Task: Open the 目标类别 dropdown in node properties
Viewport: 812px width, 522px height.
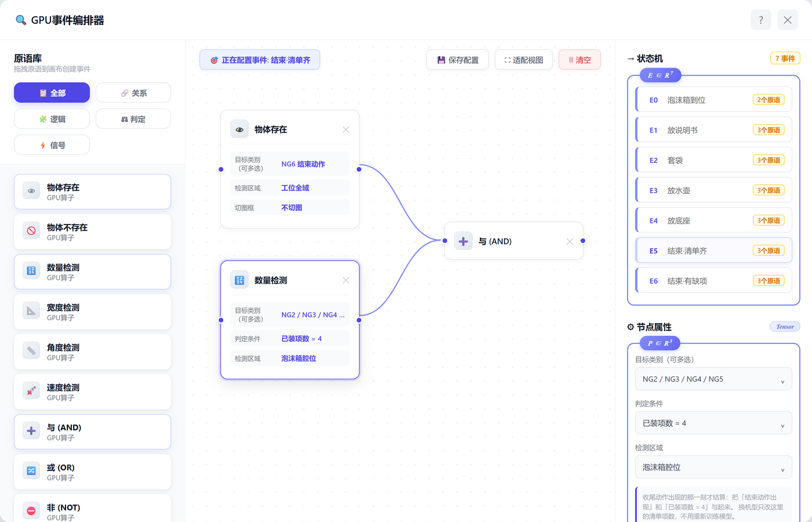Action: tap(713, 379)
